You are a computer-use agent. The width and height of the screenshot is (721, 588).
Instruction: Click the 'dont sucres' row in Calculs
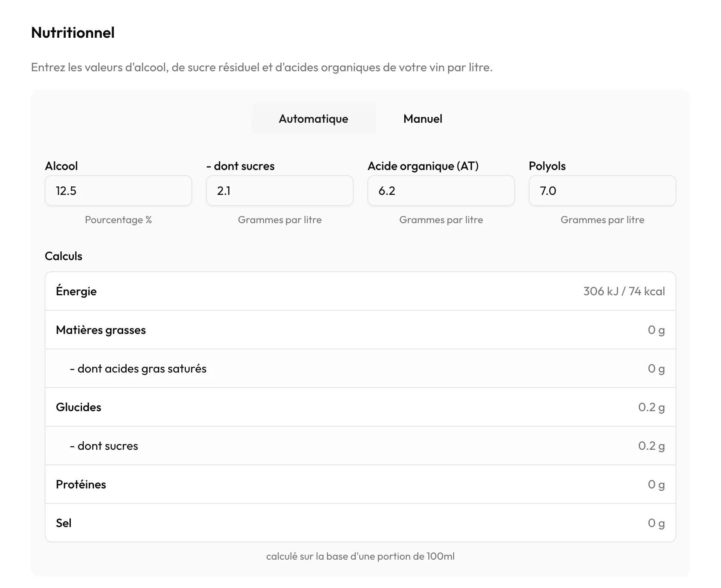click(360, 446)
